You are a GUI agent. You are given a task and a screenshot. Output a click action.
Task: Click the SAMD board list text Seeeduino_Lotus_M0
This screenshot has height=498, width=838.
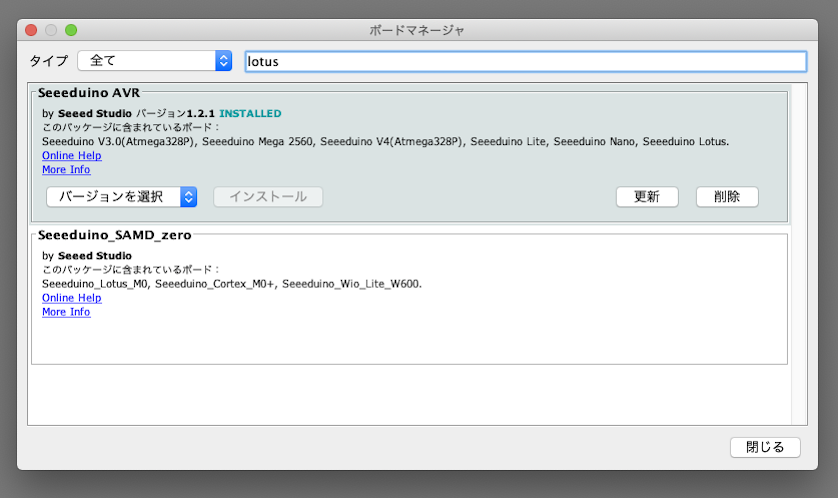95,284
